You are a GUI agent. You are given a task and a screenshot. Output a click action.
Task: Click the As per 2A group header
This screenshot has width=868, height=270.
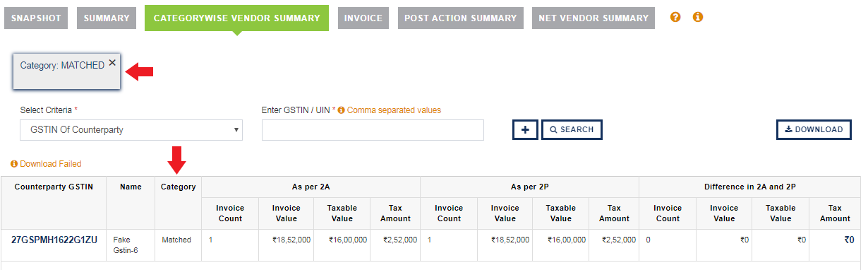point(311,187)
